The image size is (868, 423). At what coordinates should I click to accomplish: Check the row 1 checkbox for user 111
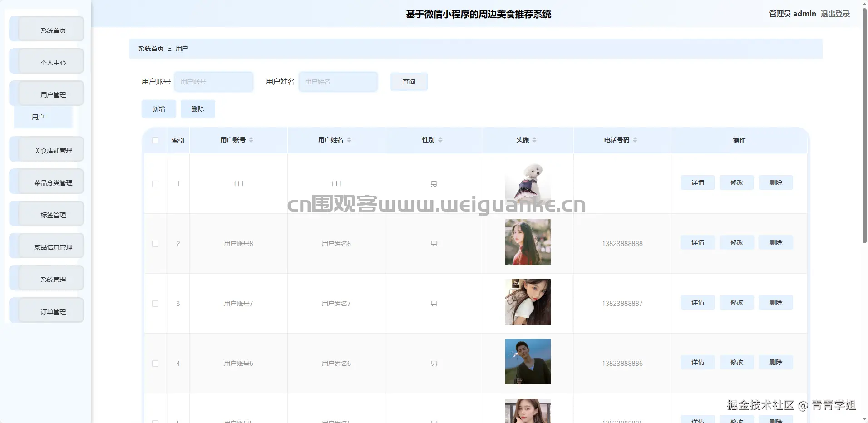[x=155, y=184]
